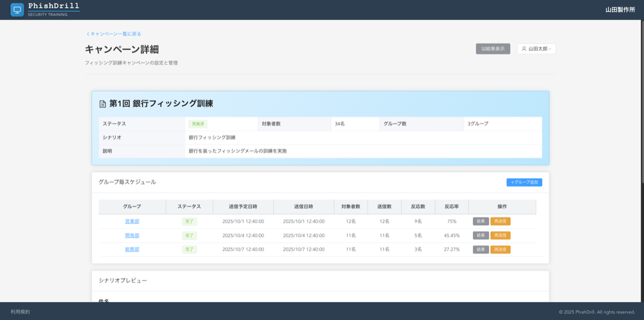Click the user icon beside 山田太郎
The width and height of the screenshot is (644, 320).
[x=524, y=48]
